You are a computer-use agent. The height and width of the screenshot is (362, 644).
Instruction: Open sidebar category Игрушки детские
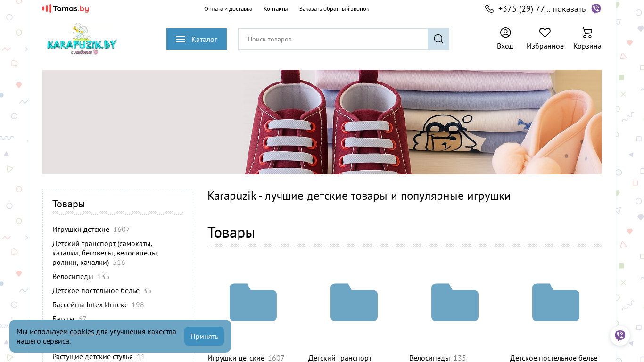81,230
